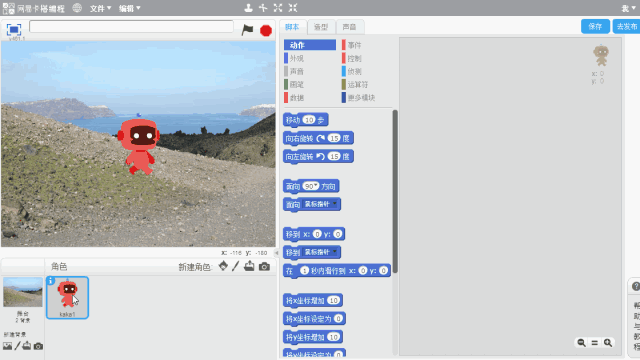Select the 动作 block category
The width and height of the screenshot is (640, 360).
click(x=310, y=45)
